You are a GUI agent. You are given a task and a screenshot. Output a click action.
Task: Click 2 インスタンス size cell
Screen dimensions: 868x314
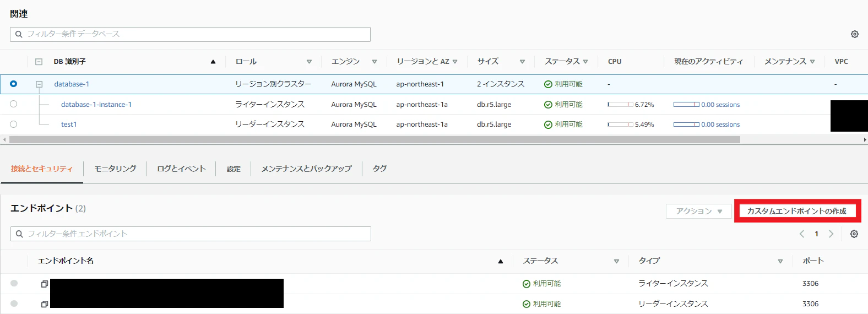501,84
